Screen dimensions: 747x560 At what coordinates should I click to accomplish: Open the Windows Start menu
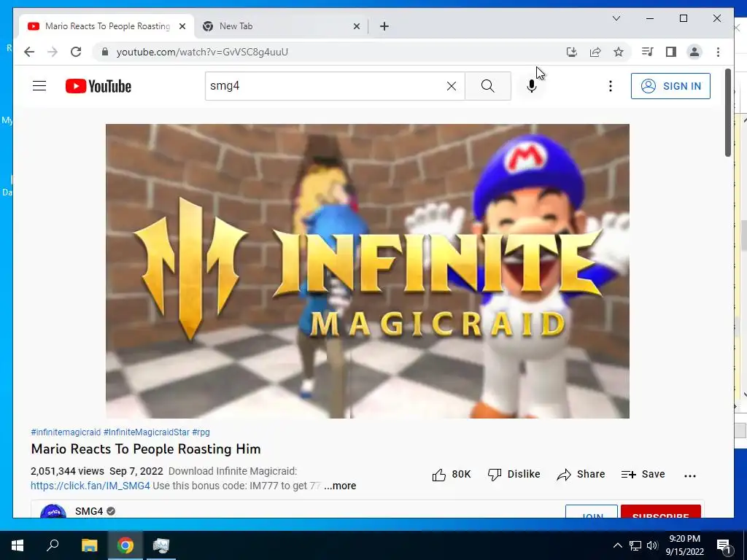(x=18, y=545)
